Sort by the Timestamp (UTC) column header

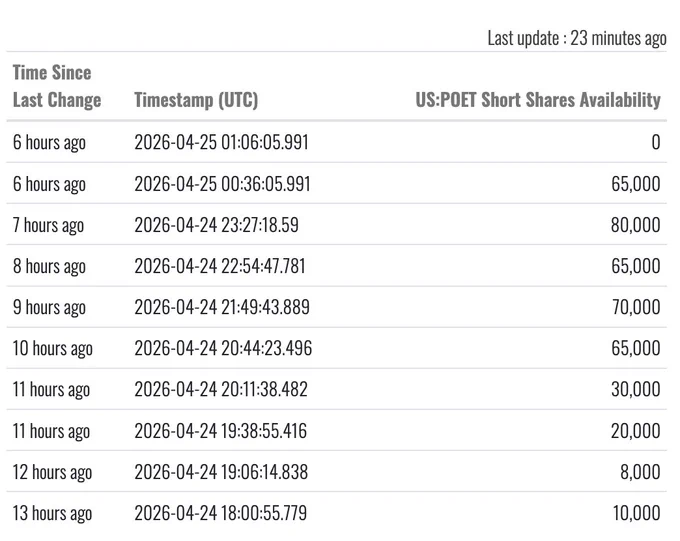point(196,100)
